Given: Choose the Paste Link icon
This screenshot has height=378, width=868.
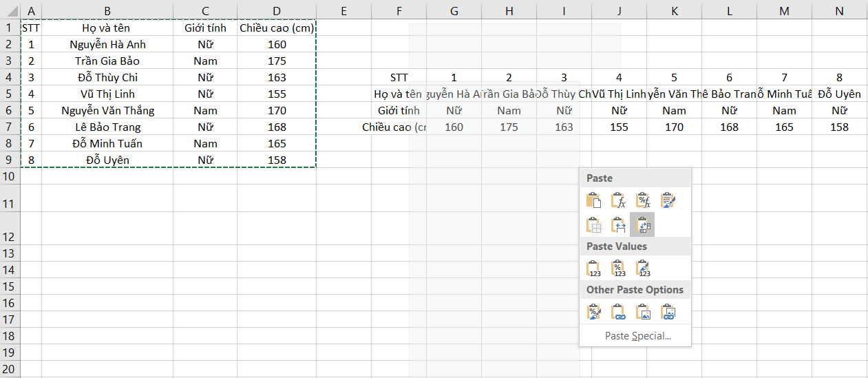Looking at the screenshot, I should (618, 313).
